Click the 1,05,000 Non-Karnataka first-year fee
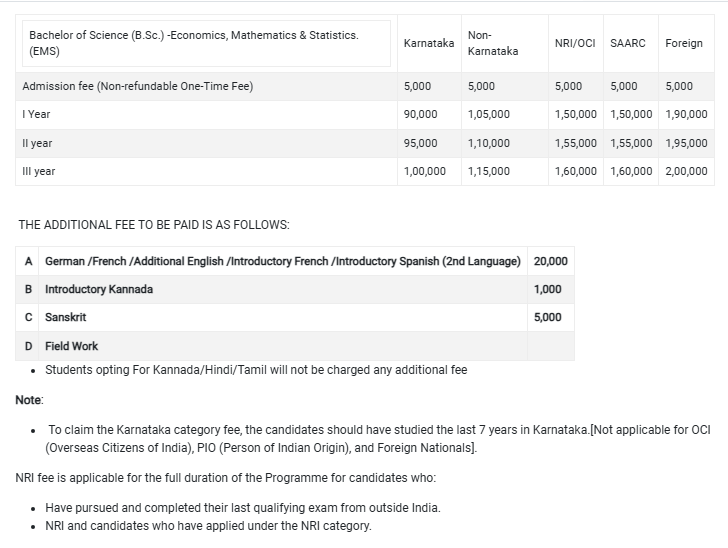This screenshot has width=728, height=548. (x=488, y=114)
